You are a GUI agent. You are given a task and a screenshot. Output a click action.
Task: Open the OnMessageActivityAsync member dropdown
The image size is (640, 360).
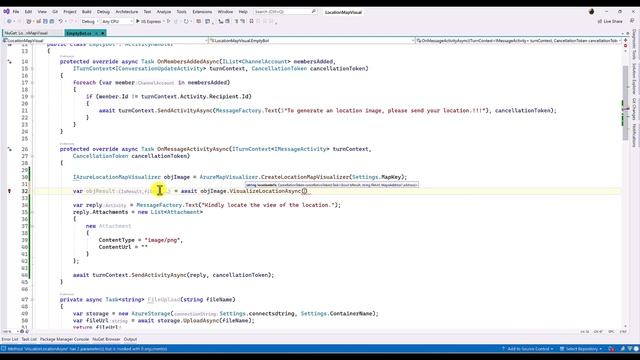(x=518, y=41)
